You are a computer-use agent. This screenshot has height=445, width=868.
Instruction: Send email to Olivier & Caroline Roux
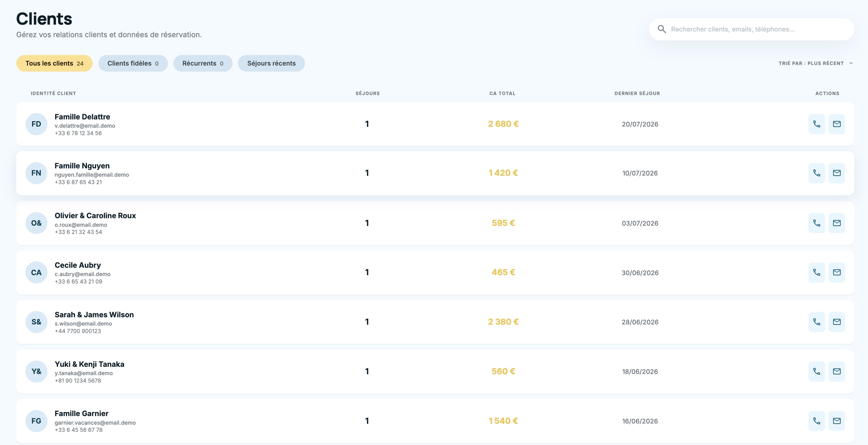[x=837, y=223]
